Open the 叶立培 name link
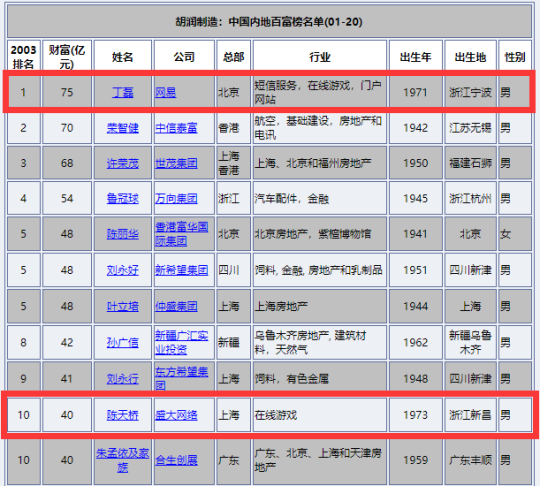The image size is (540, 486). (x=123, y=307)
